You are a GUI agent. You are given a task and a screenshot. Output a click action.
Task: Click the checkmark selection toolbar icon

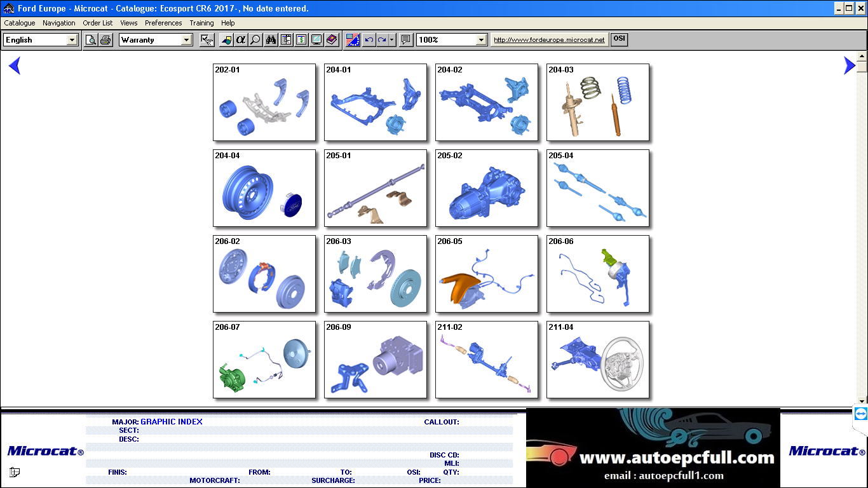[207, 40]
